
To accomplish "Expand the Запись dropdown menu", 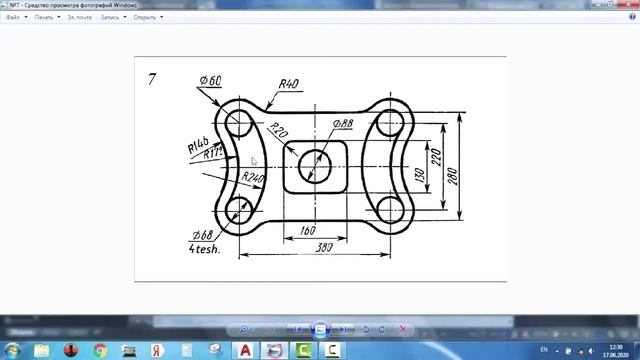I will tap(113, 18).
